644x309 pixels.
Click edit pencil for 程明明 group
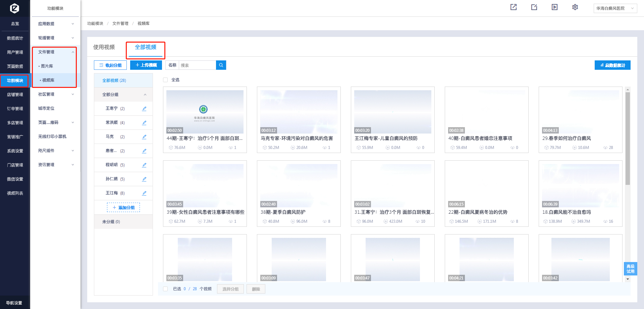(x=144, y=165)
